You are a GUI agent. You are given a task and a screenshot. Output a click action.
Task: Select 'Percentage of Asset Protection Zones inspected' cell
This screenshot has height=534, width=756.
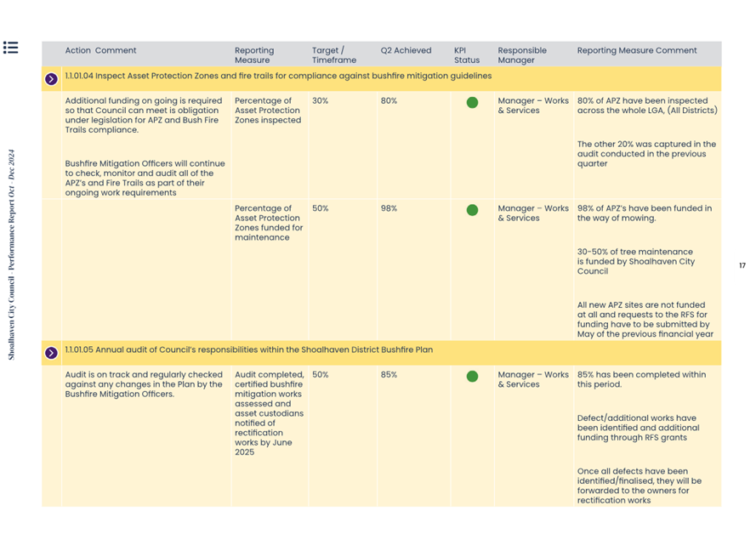[x=267, y=111]
